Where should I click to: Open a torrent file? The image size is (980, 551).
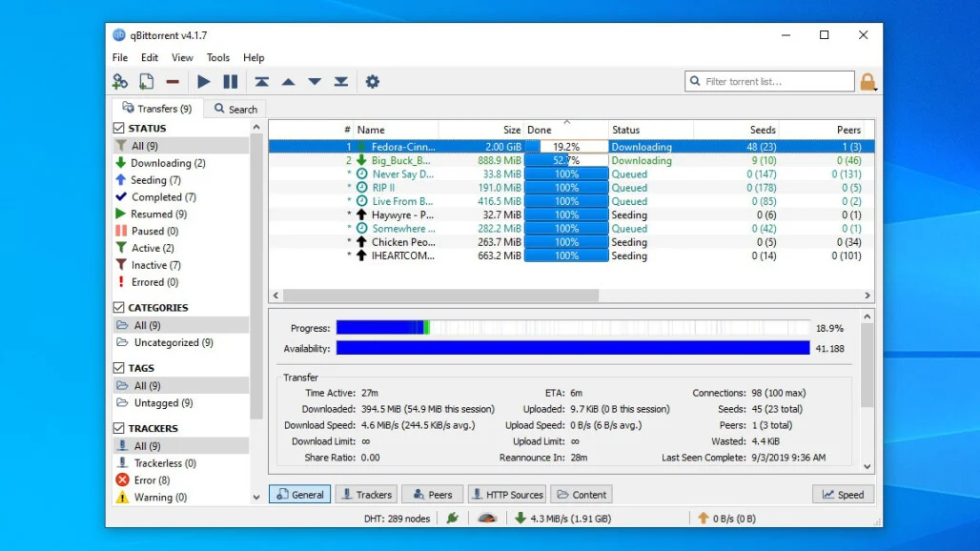146,81
